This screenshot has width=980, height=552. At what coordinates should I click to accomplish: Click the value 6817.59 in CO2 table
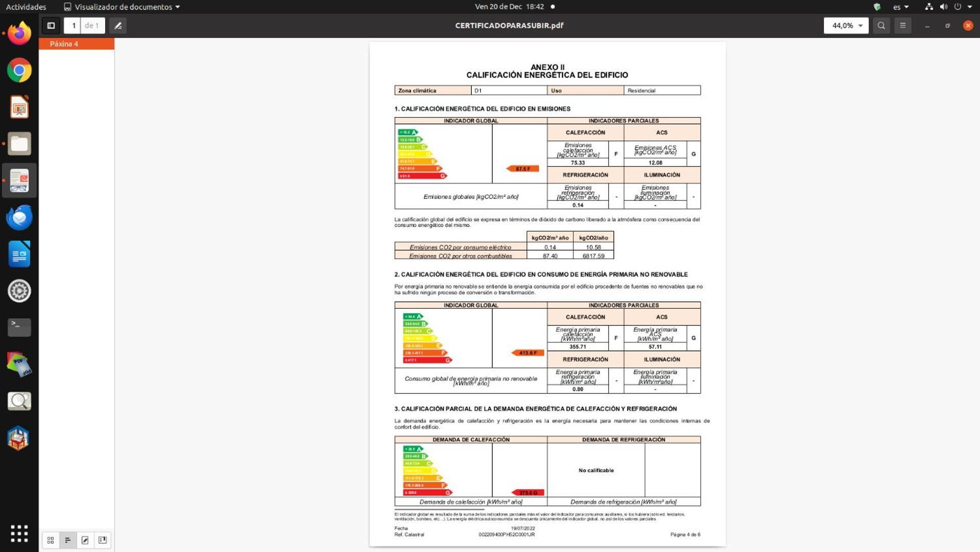pos(593,256)
